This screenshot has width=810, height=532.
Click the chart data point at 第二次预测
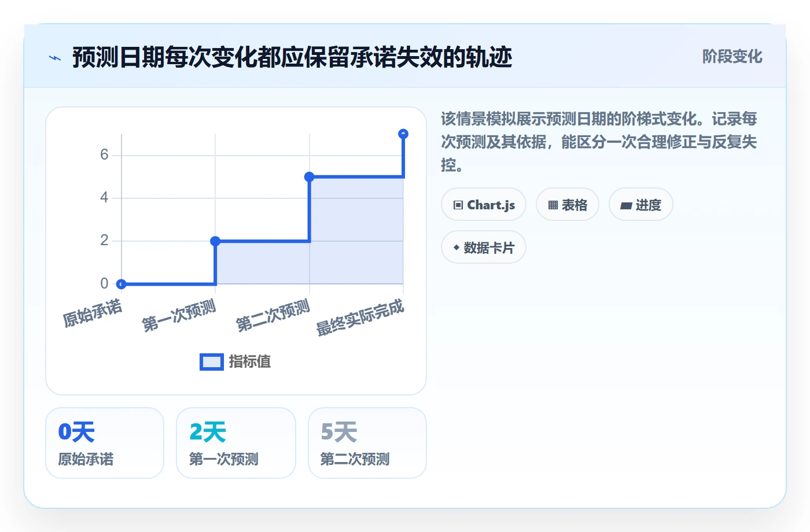[x=310, y=176]
